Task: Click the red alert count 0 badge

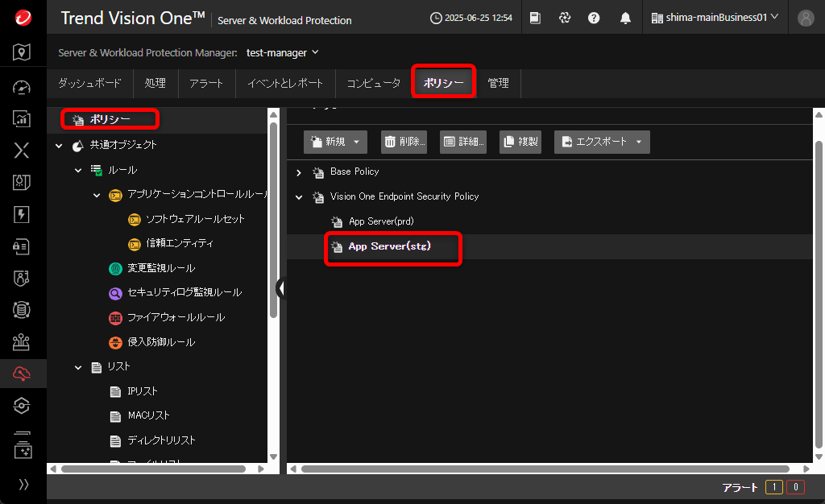Action: [795, 487]
